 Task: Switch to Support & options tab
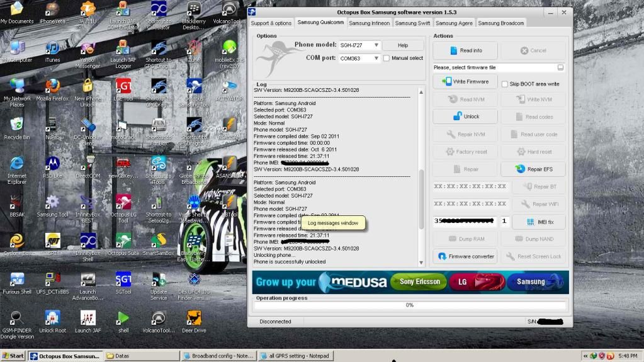(x=271, y=23)
